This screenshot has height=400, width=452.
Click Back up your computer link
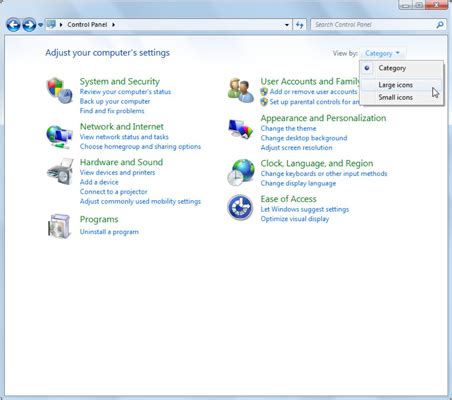click(115, 101)
